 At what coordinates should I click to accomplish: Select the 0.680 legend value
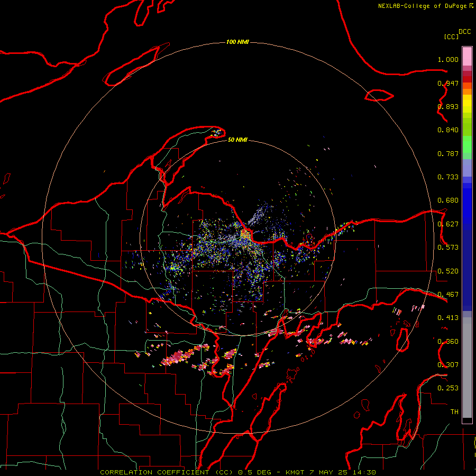point(448,200)
